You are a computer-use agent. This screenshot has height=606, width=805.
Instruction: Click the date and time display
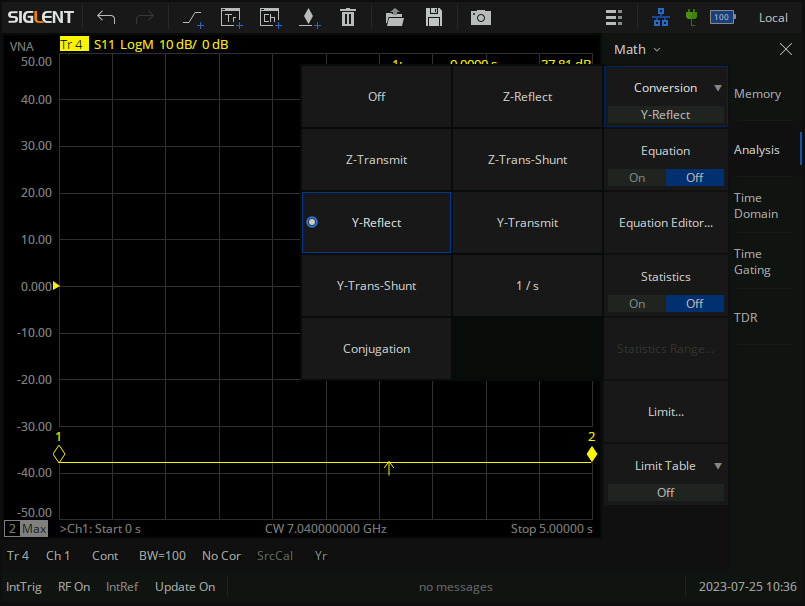pos(748,586)
